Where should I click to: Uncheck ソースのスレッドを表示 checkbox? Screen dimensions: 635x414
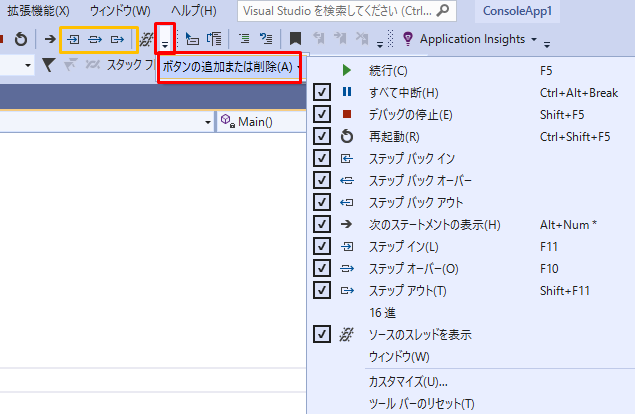pos(322,334)
